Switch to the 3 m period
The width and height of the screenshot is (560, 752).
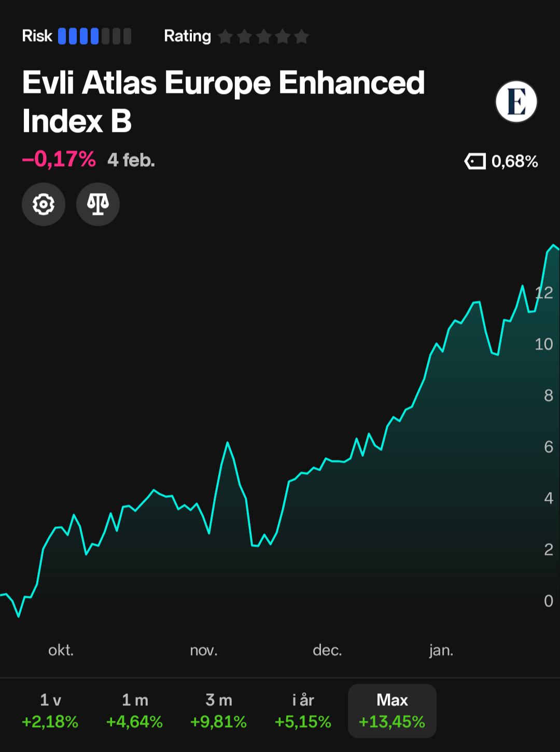[218, 711]
